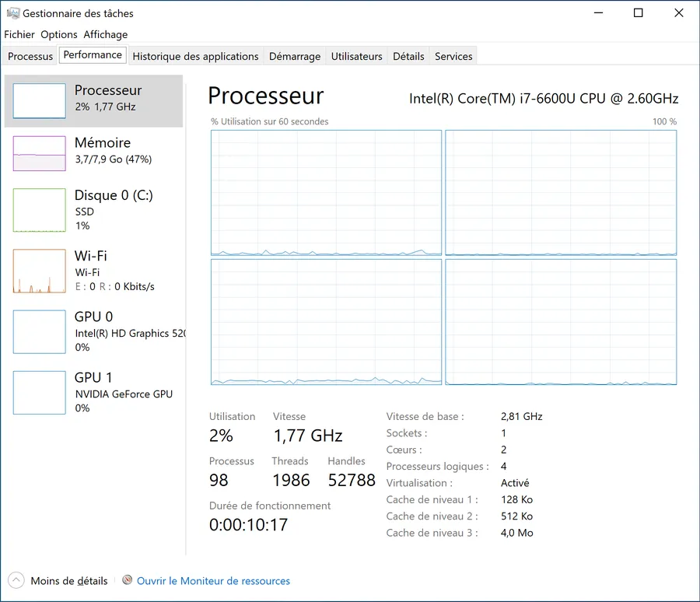This screenshot has width=700, height=602.
Task: Click the Cache de niveau 3 value 4,0 Mo
Action: 517,533
